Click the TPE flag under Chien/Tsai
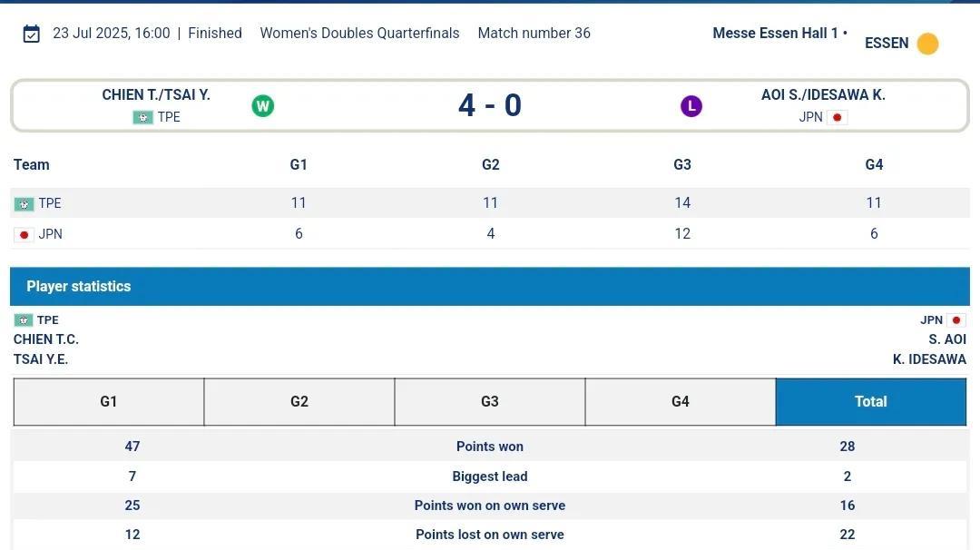 pyautogui.click(x=142, y=117)
